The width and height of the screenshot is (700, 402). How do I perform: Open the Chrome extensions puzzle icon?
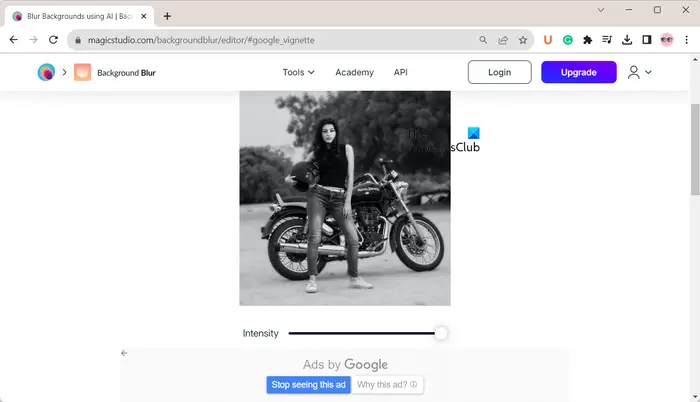(588, 40)
